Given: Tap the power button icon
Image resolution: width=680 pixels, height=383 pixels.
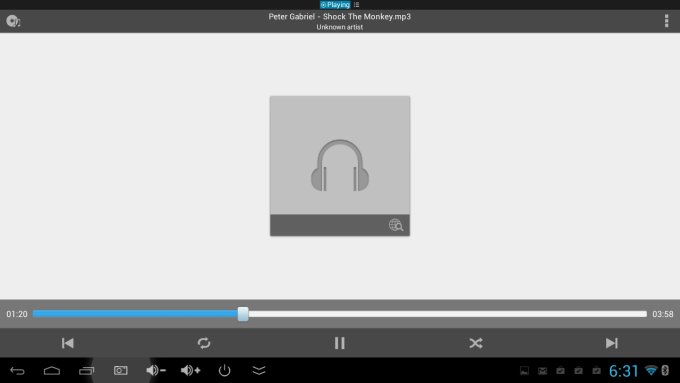Looking at the screenshot, I should (x=224, y=370).
